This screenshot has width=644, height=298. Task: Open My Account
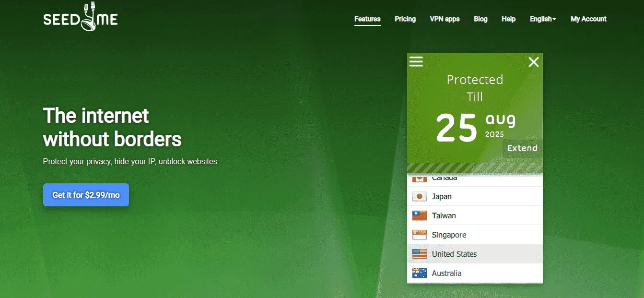pos(588,19)
